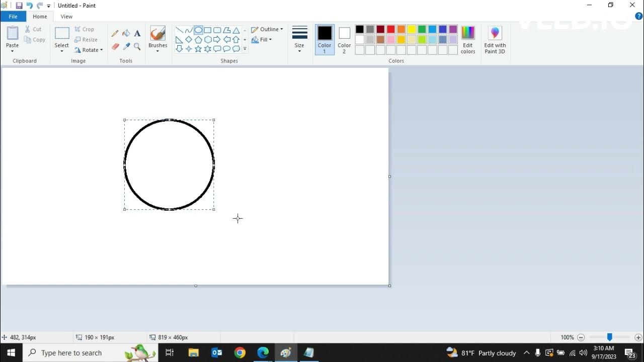Select the Magnifier tool

point(137,47)
